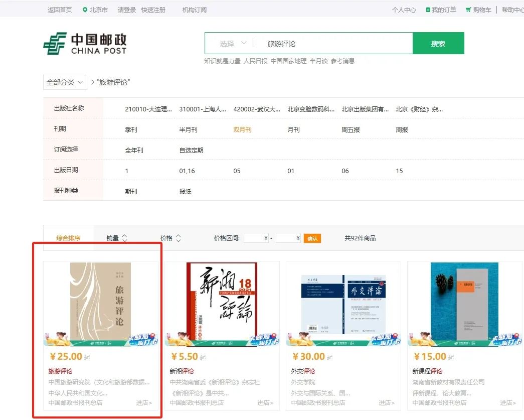This screenshot has height=420, width=524.
Task: Filter by 报纸 publication type
Action: tap(185, 191)
